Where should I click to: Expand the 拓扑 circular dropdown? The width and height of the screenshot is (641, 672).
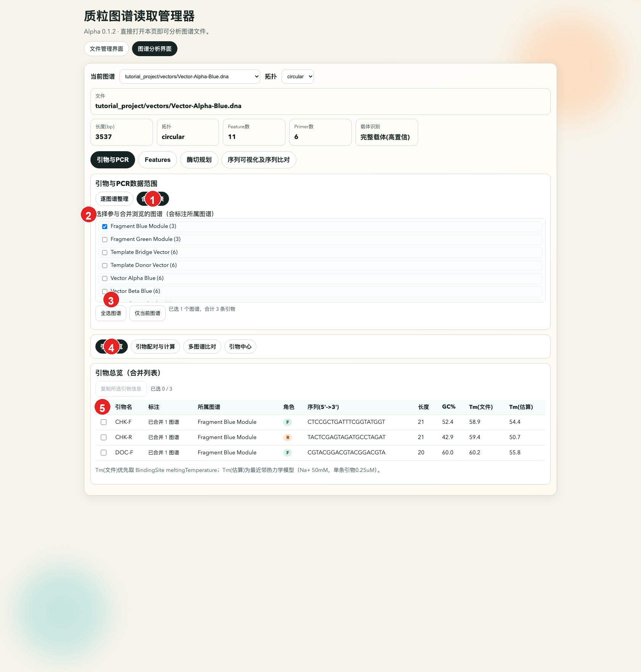tap(298, 77)
